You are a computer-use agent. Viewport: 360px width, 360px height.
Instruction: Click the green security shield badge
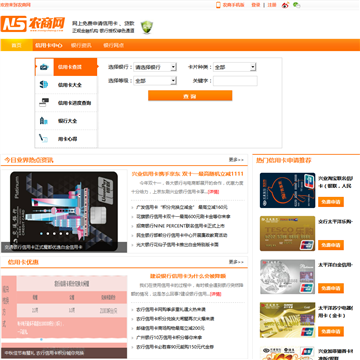[x=147, y=27]
